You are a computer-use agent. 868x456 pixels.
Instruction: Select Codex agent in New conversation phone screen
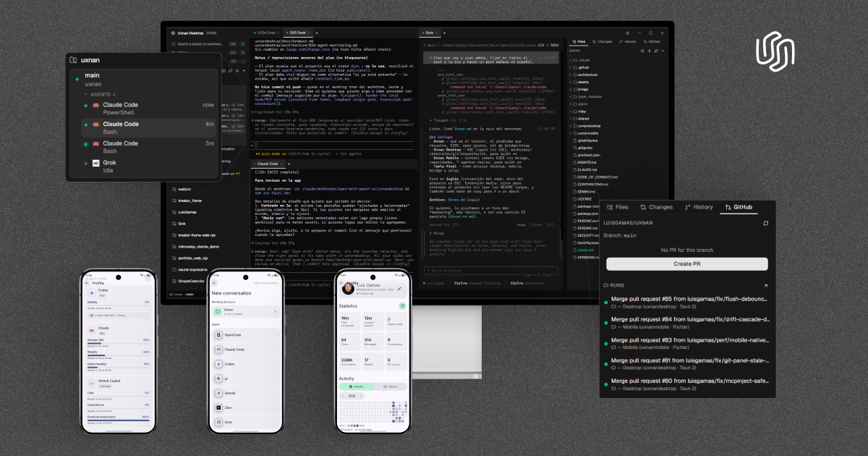point(246,364)
